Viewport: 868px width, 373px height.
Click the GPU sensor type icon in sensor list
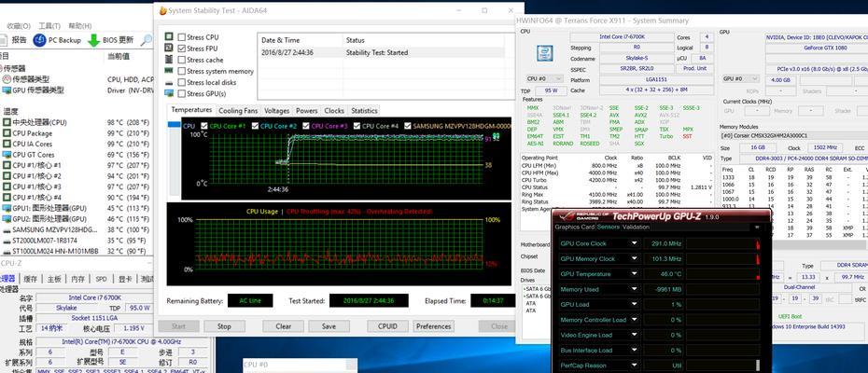7,90
